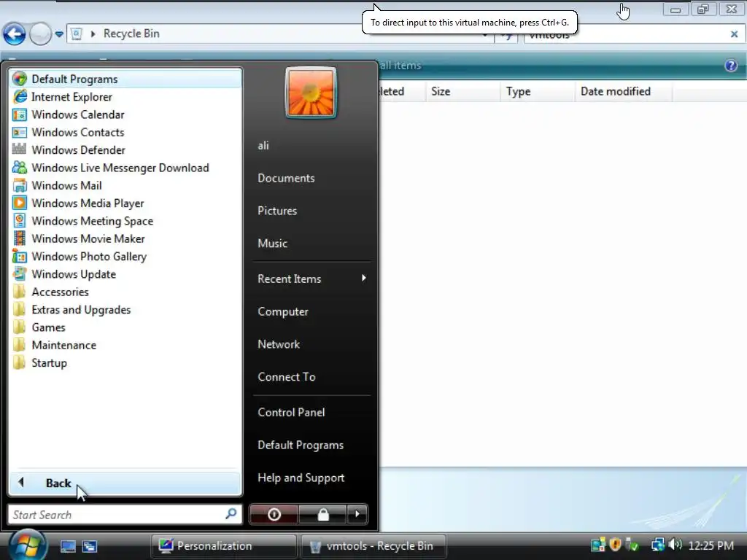
Task: Open Pictures from Start menu
Action: click(277, 211)
